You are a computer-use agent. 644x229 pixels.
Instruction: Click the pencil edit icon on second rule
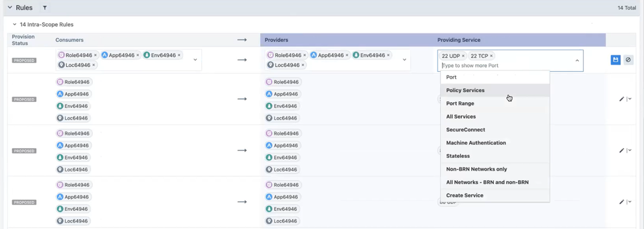(621, 99)
